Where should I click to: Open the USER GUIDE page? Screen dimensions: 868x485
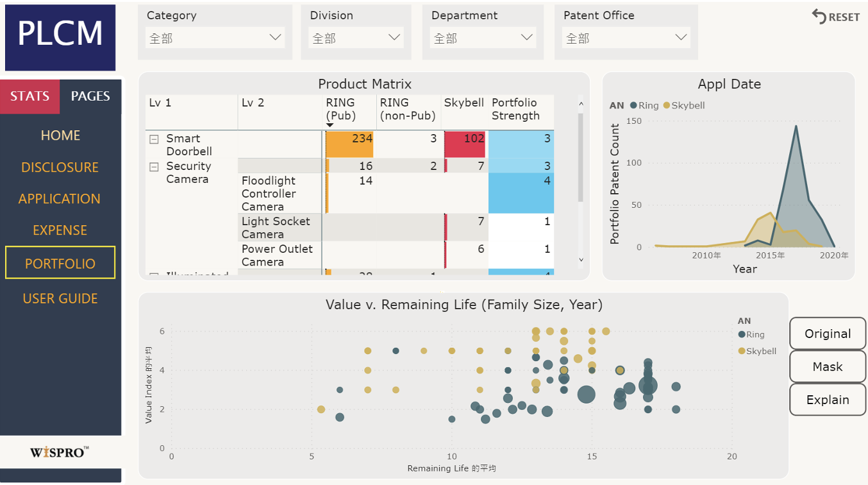60,298
